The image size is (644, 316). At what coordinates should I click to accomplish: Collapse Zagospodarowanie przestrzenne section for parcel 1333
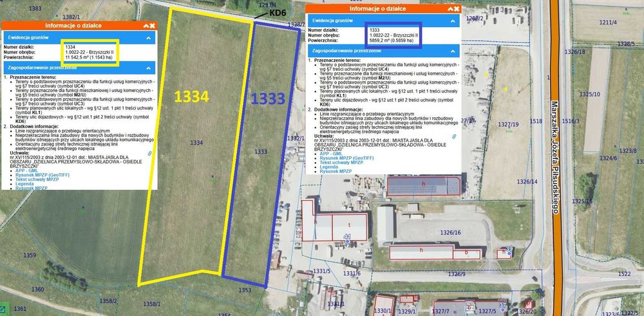(453, 51)
